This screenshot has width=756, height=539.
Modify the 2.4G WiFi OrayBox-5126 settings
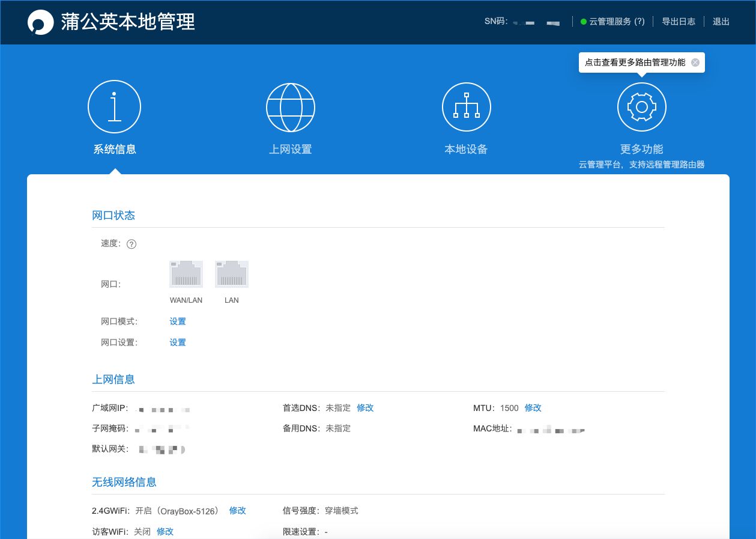237,511
